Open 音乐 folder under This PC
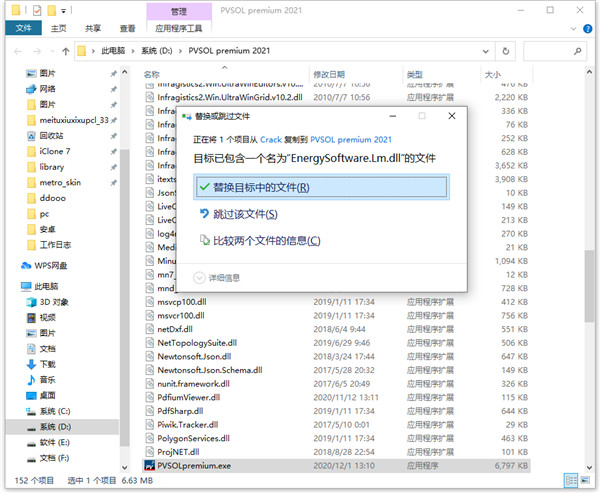 (47, 380)
